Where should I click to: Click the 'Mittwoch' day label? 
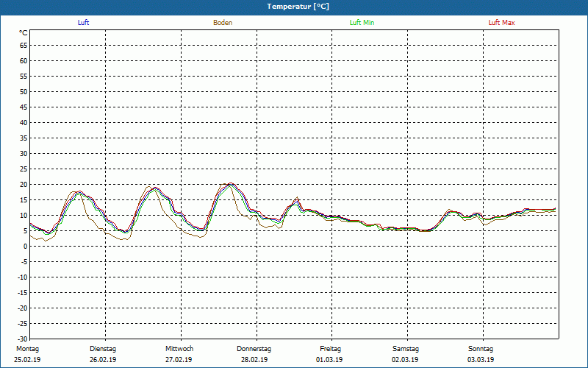coord(179,349)
